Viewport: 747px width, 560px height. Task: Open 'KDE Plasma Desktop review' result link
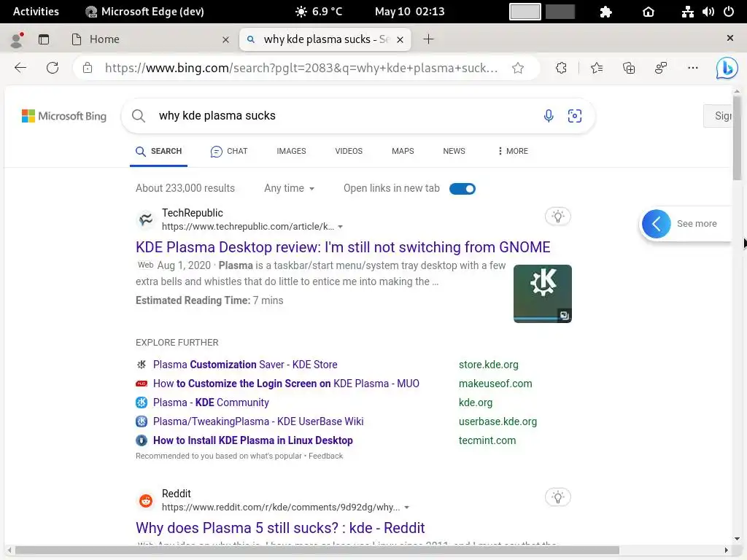[343, 247]
